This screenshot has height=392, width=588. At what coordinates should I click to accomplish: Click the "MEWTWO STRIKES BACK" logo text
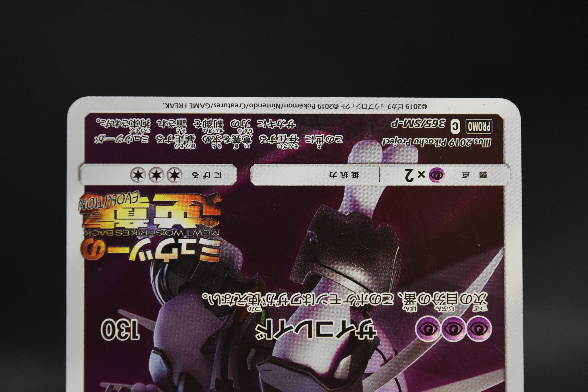151,233
